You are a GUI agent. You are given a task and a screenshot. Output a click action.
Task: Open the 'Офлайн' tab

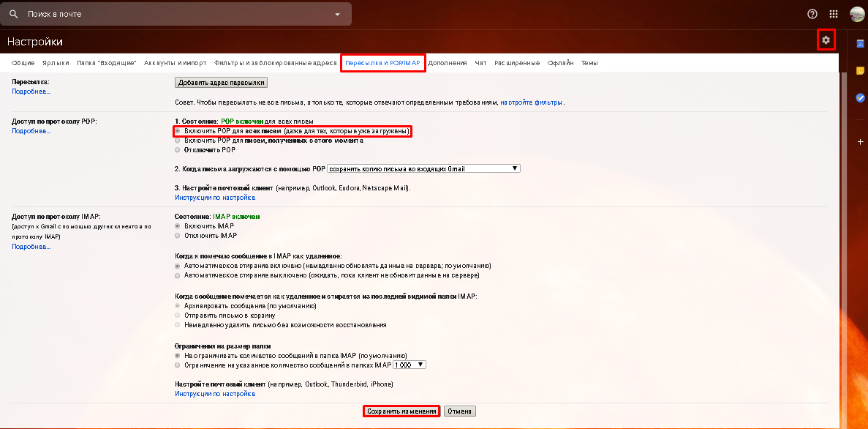[x=560, y=63]
